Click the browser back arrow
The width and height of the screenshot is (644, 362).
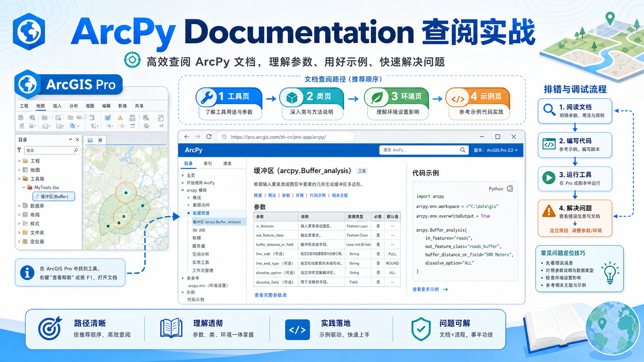(187, 137)
